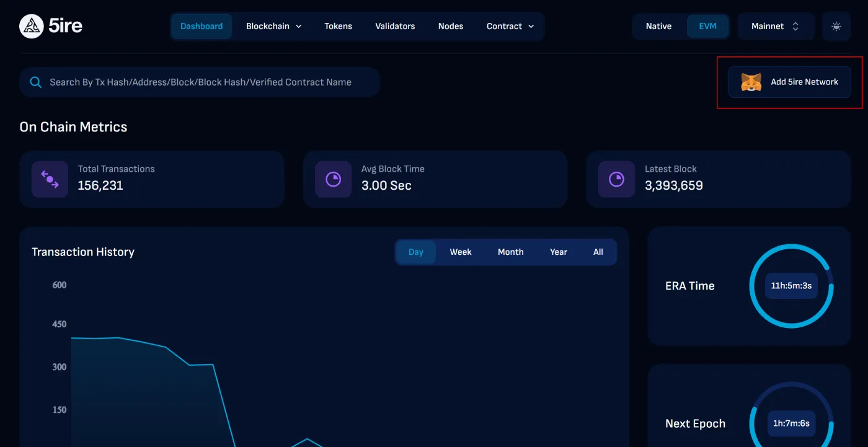Image resolution: width=868 pixels, height=447 pixels.
Task: Expand the Contract menu
Action: 510,26
